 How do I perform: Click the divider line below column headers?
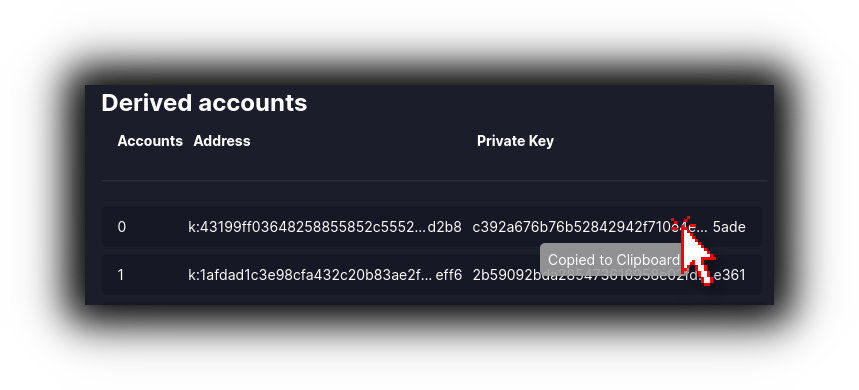434,180
